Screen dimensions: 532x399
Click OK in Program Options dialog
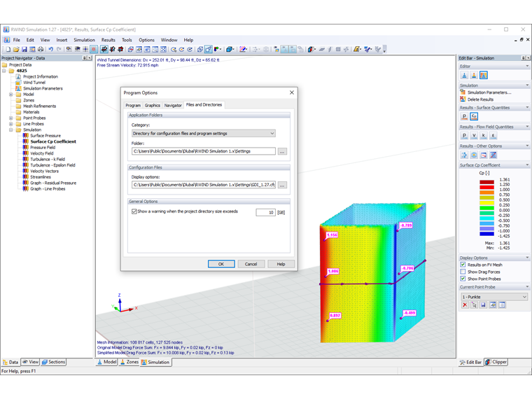[221, 264]
